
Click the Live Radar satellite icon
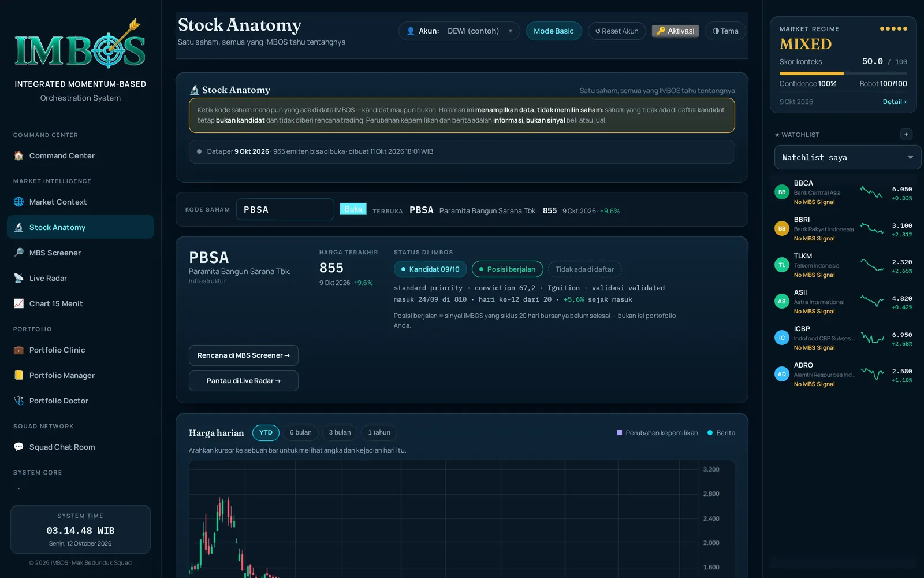[18, 278]
